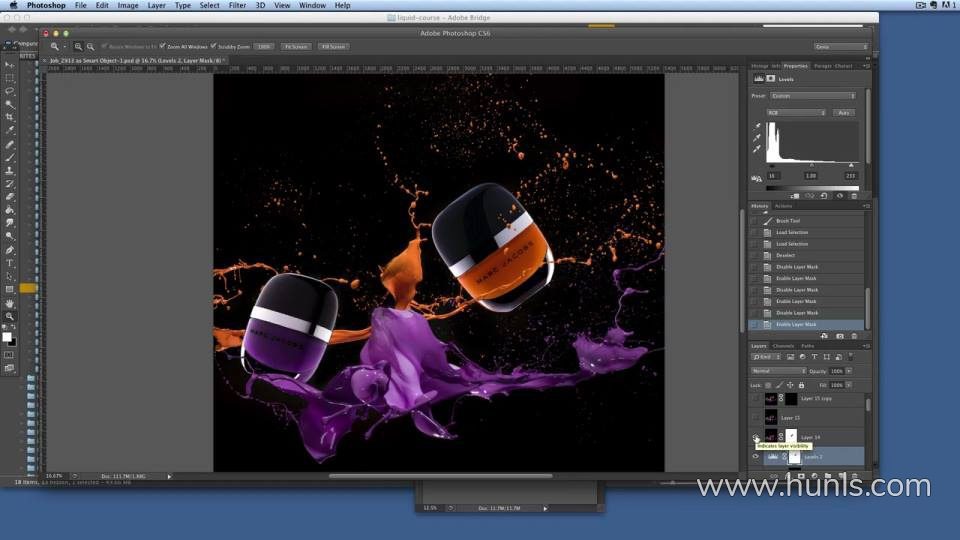Select the Crop tool
The height and width of the screenshot is (540, 960).
tap(9, 117)
